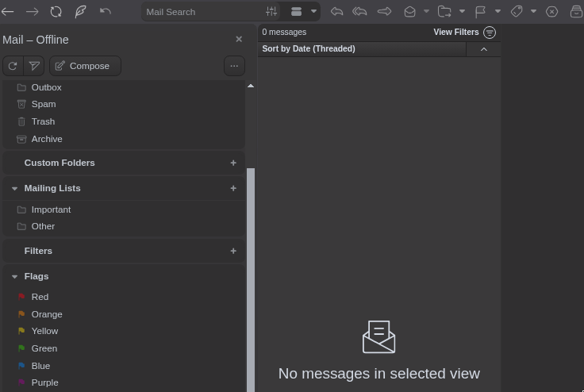The width and height of the screenshot is (584, 392).
Task: Collapse the Mailing Lists section
Action: click(14, 189)
